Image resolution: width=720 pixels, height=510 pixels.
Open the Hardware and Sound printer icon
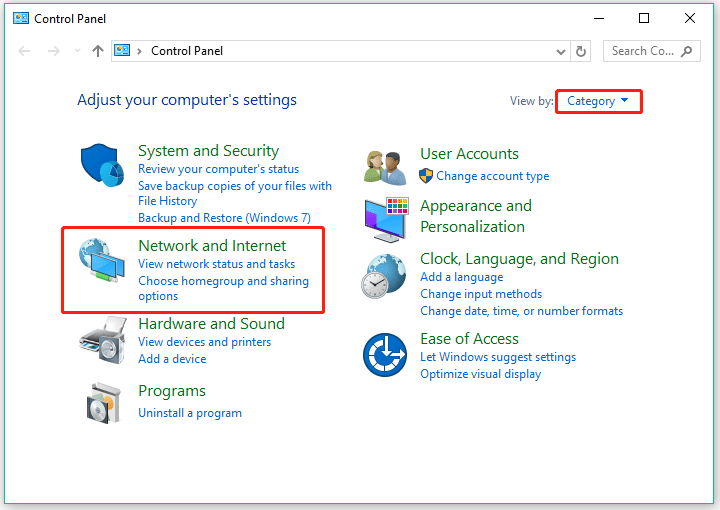[x=103, y=340]
